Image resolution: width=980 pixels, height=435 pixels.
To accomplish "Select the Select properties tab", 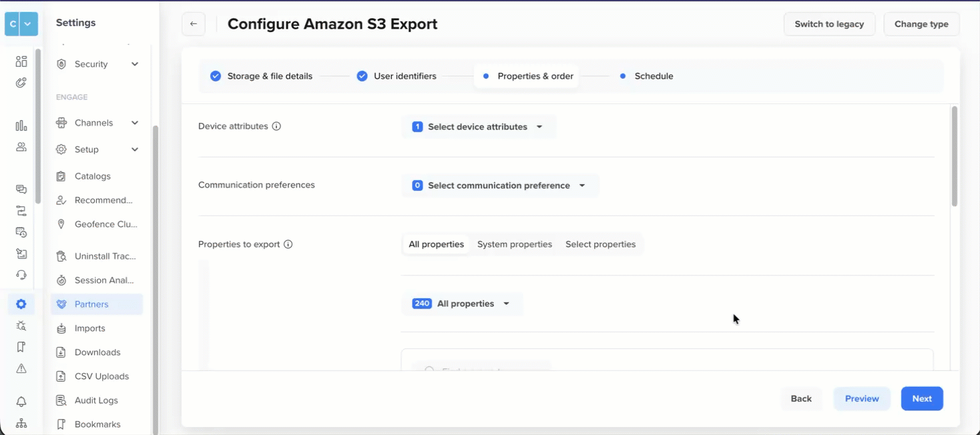I will click(x=600, y=244).
